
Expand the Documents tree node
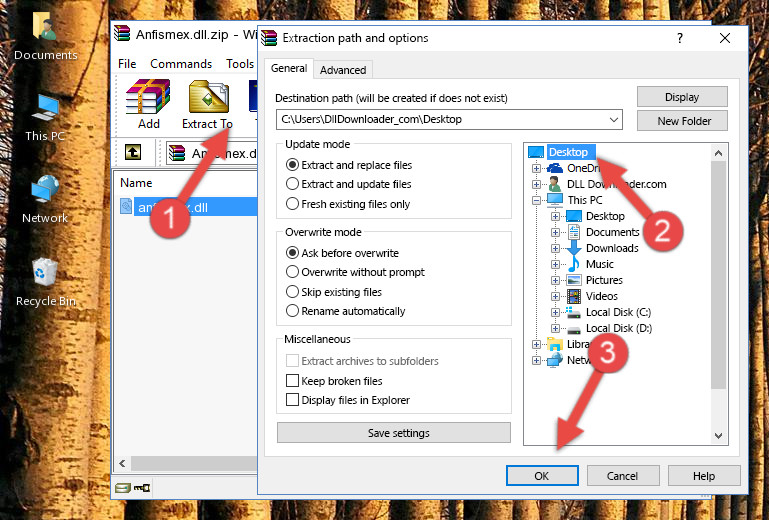(555, 233)
